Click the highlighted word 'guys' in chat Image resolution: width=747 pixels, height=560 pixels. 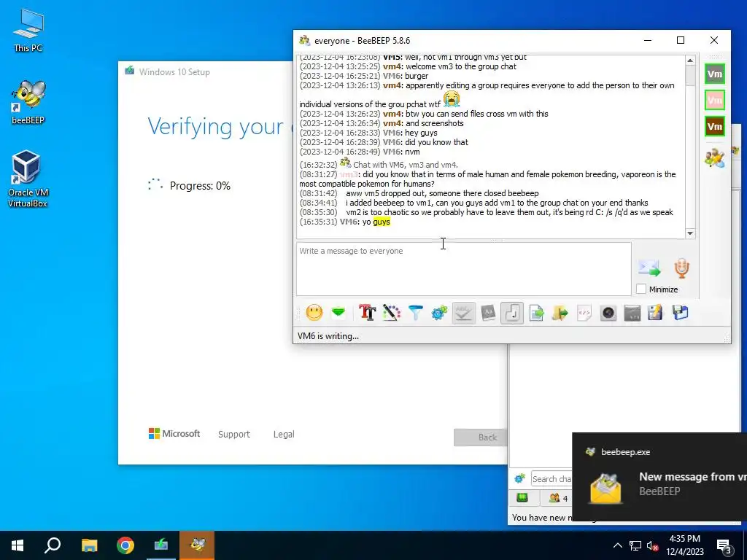382,222
